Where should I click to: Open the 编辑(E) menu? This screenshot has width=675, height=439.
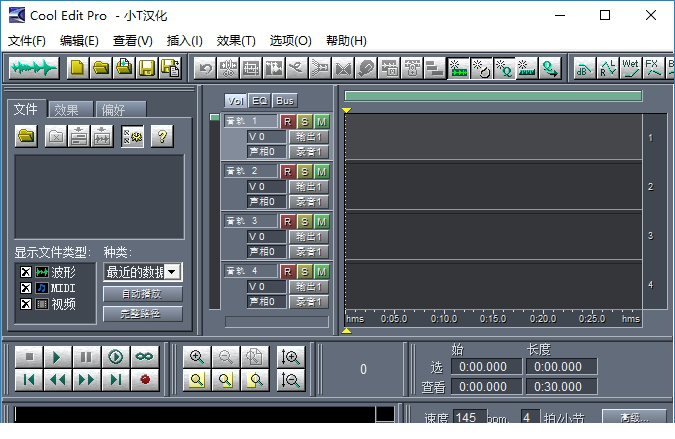tap(79, 41)
